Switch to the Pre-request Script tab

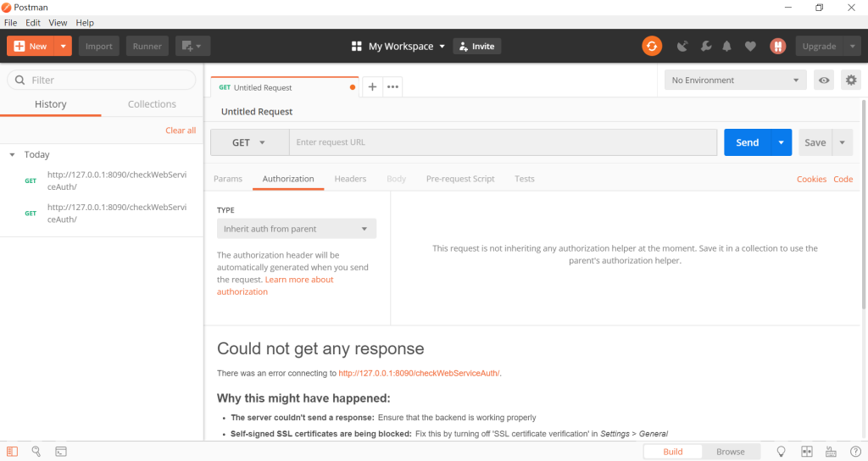coord(460,179)
